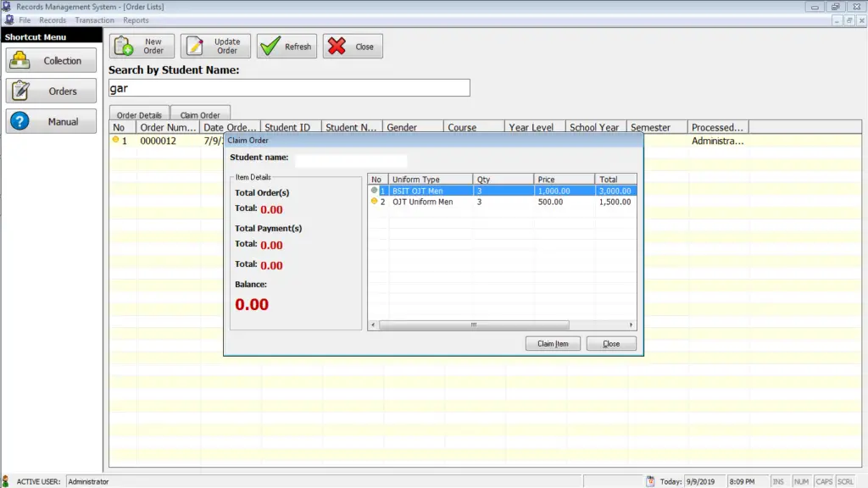Close the Claim Order dialog via its Close button
The image size is (868, 488).
pos(611,343)
